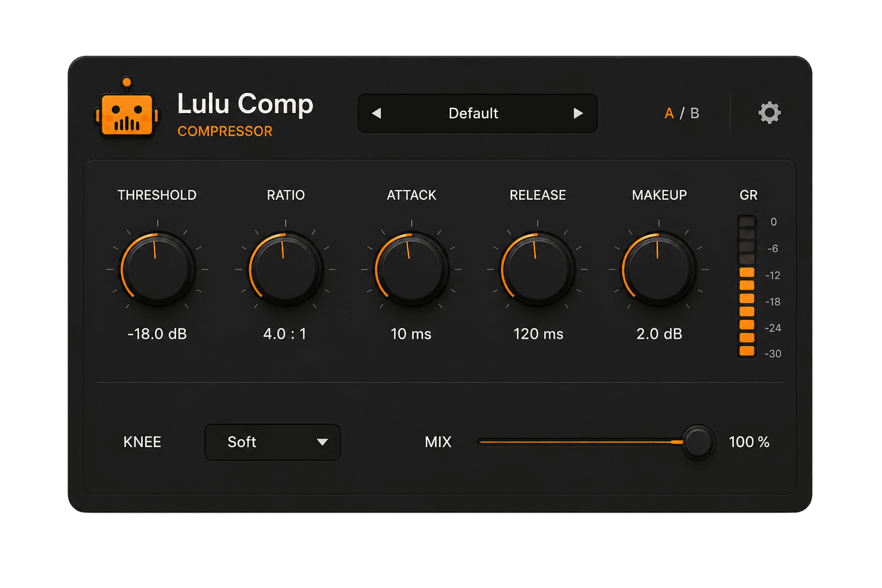
Task: Click the -24 mark on GR scale
Action: tap(773, 328)
